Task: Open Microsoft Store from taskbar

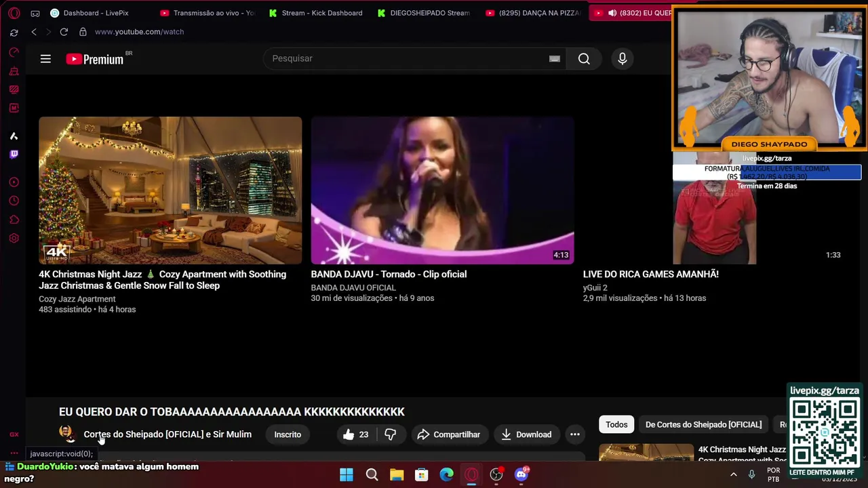Action: (x=422, y=474)
